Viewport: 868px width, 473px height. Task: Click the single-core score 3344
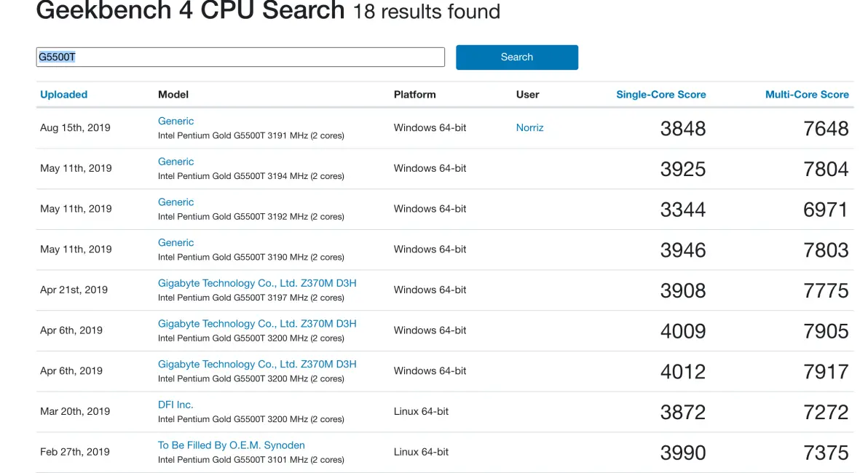click(x=682, y=209)
